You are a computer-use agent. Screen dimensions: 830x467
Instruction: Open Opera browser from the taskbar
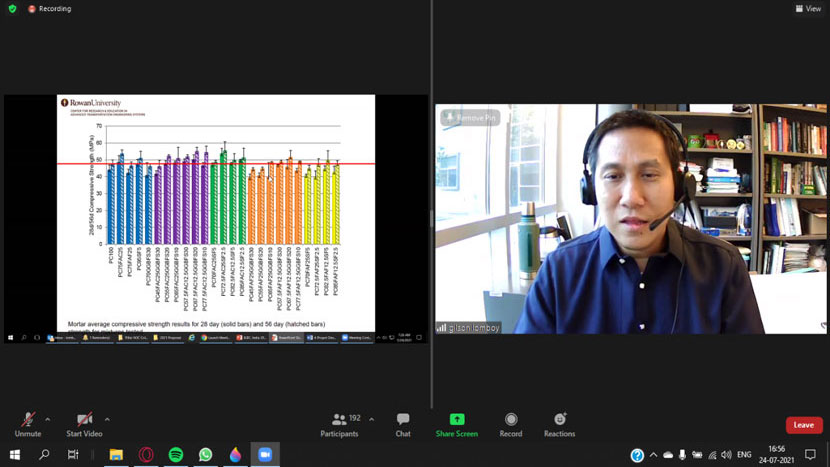pos(146,455)
